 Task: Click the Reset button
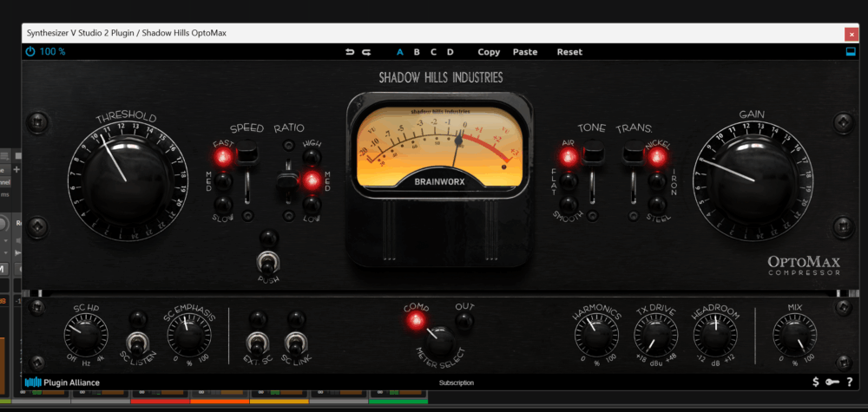click(569, 52)
